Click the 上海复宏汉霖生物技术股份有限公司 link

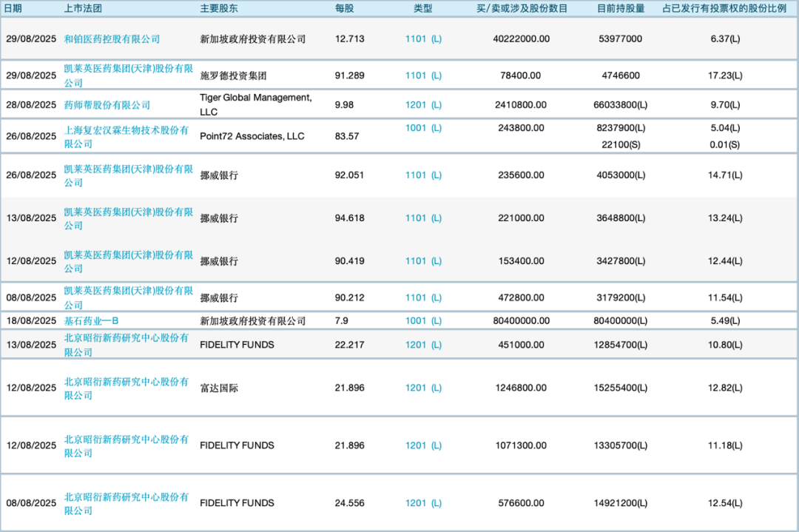(127, 136)
